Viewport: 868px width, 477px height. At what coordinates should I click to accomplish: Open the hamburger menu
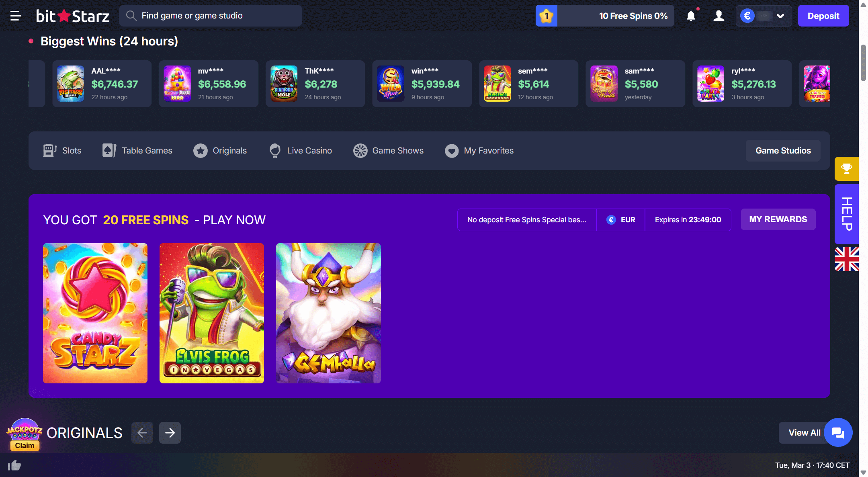coord(16,16)
